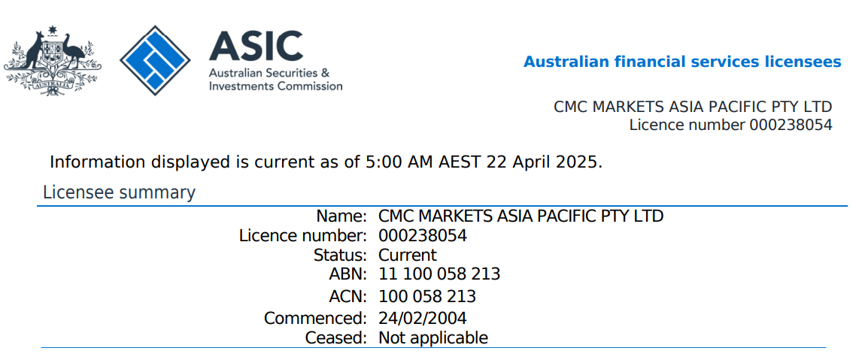The image size is (868, 360).
Task: Click the Name field label
Action: [x=341, y=216]
